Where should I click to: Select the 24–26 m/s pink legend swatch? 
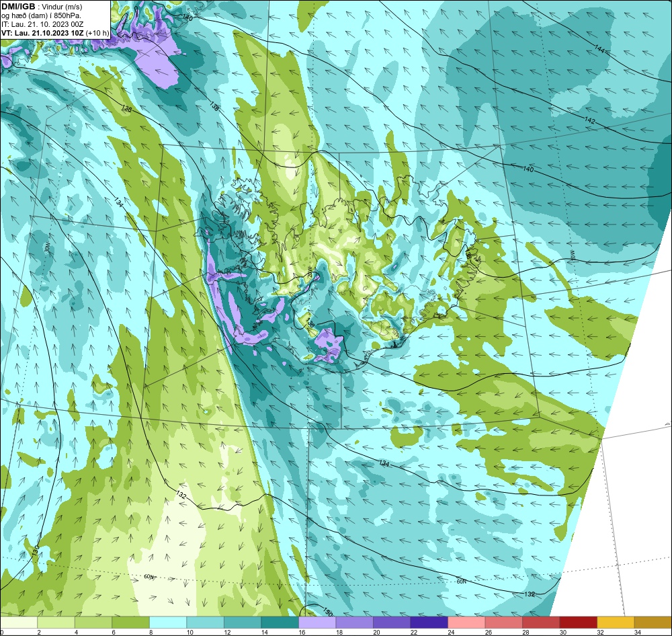pyautogui.click(x=466, y=623)
